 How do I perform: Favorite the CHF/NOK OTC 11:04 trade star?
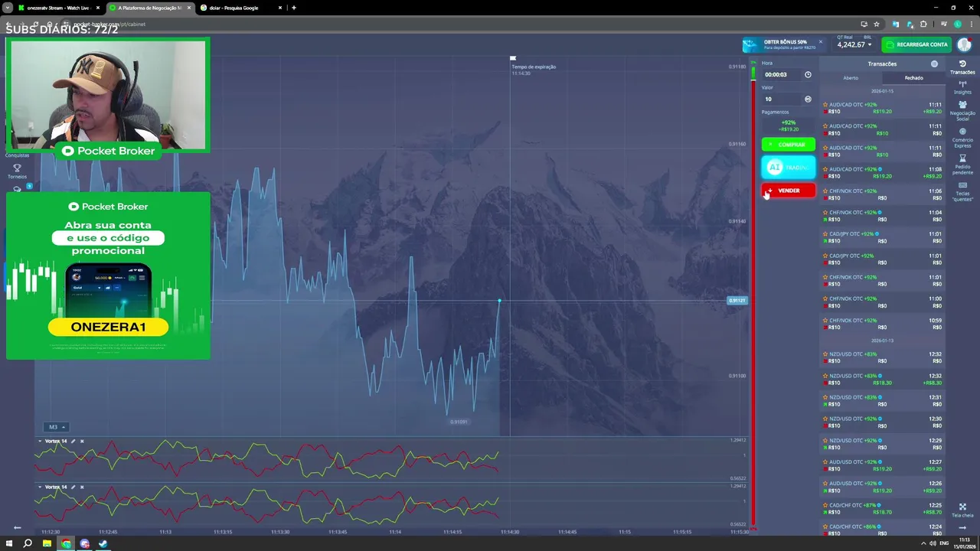point(825,212)
